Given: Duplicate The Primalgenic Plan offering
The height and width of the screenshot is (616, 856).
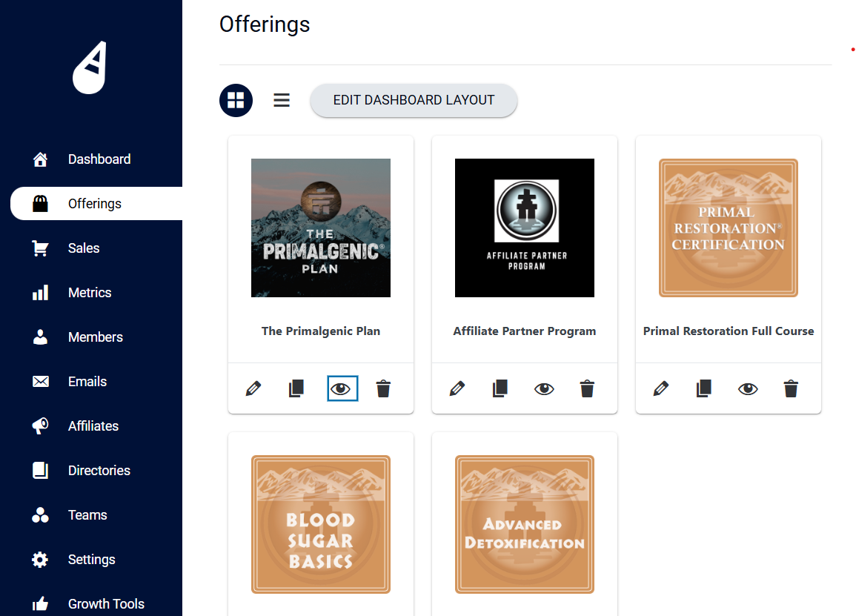Looking at the screenshot, I should (x=296, y=388).
